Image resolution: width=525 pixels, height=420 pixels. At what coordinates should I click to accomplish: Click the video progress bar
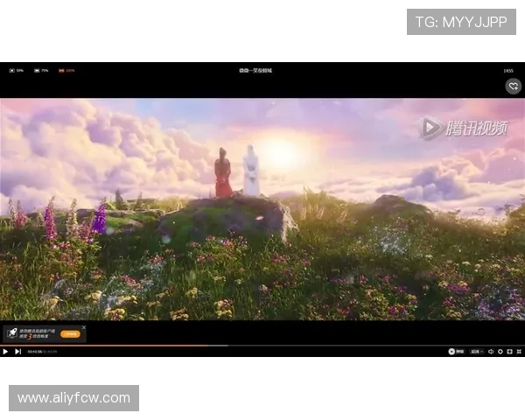pyautogui.click(x=262, y=346)
